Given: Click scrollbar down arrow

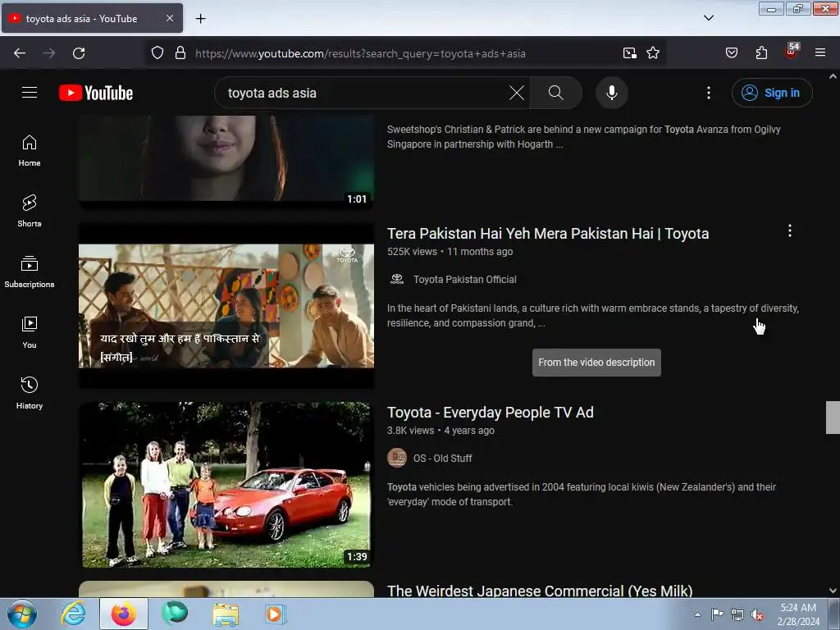Looking at the screenshot, I should pyautogui.click(x=833, y=591).
